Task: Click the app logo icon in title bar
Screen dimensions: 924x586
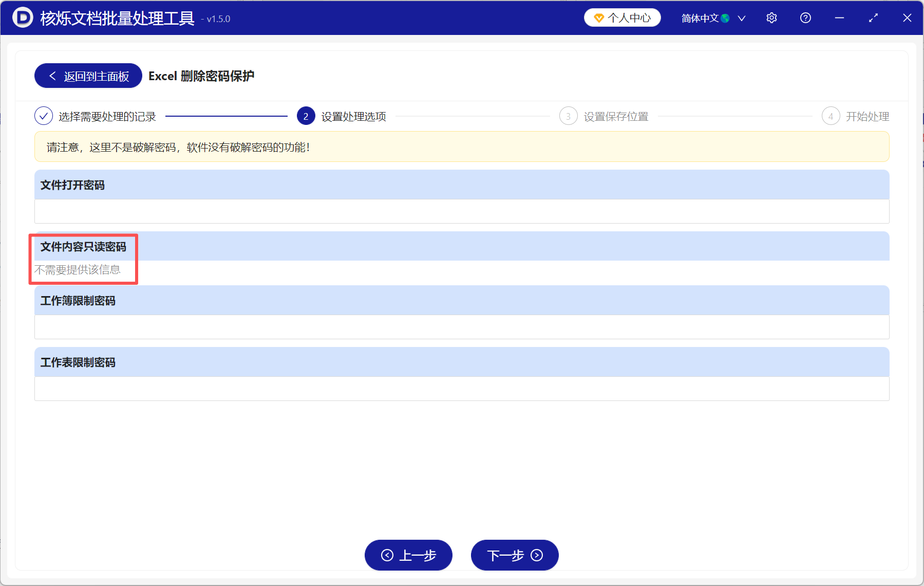Action: pos(22,17)
